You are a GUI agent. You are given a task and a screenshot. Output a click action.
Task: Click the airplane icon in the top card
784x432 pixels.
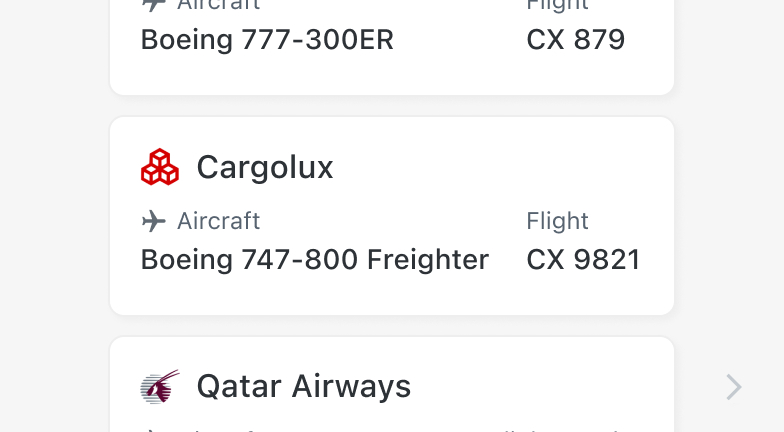[x=154, y=4]
